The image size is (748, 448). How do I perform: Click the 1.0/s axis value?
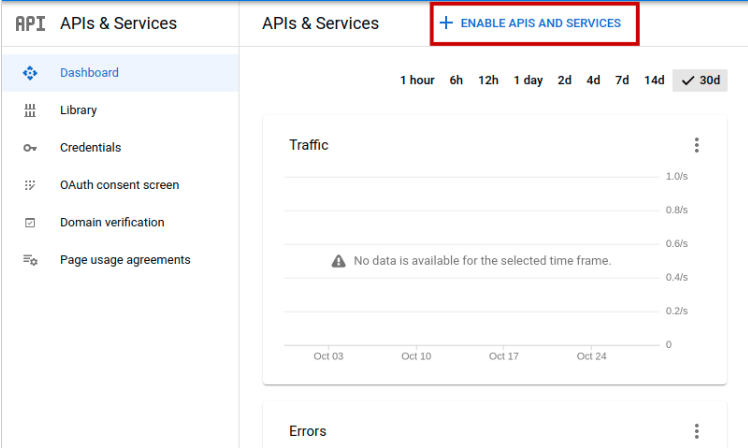click(x=677, y=177)
